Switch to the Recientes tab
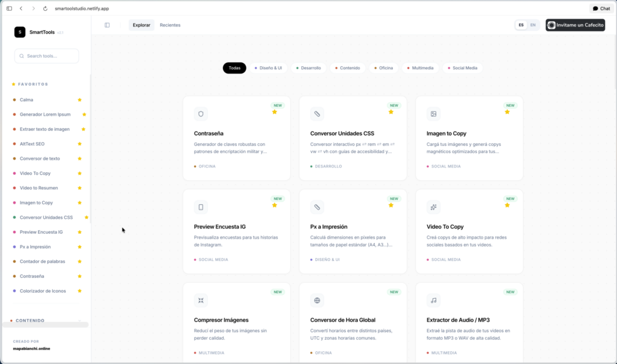The height and width of the screenshot is (364, 617). pyautogui.click(x=170, y=25)
